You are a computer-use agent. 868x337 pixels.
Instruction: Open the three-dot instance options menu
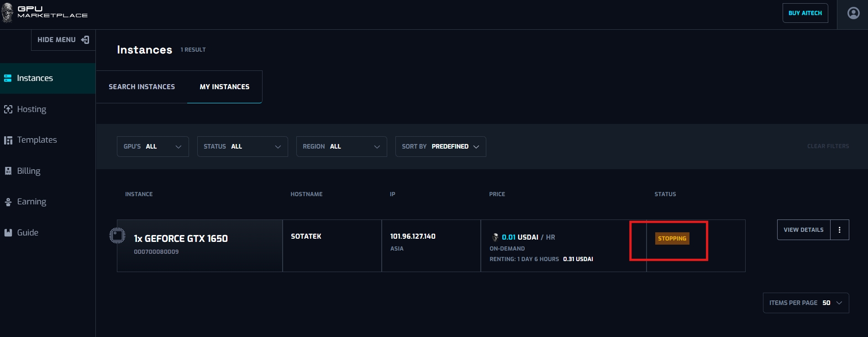coord(839,230)
